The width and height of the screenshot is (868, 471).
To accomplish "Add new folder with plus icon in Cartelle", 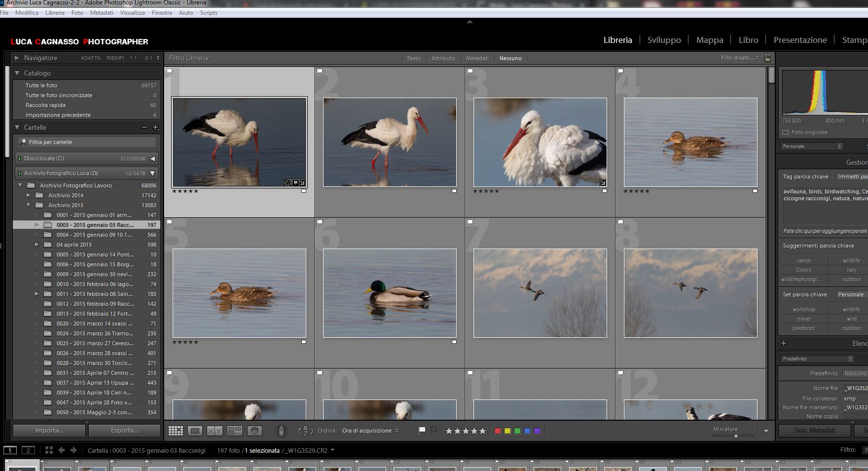I will (155, 127).
